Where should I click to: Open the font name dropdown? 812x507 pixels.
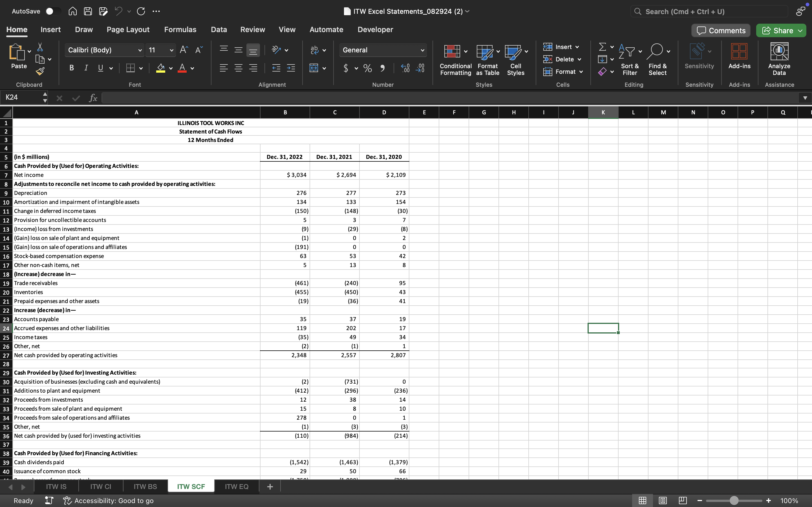[140, 50]
